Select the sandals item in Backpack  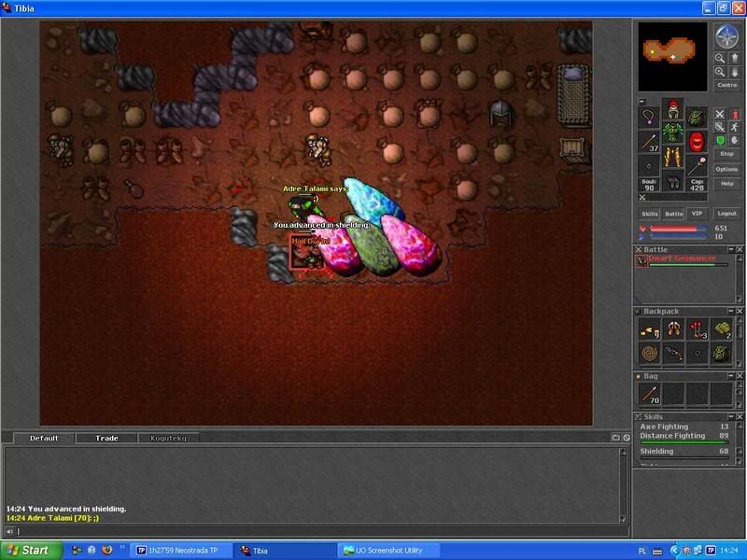point(673,329)
